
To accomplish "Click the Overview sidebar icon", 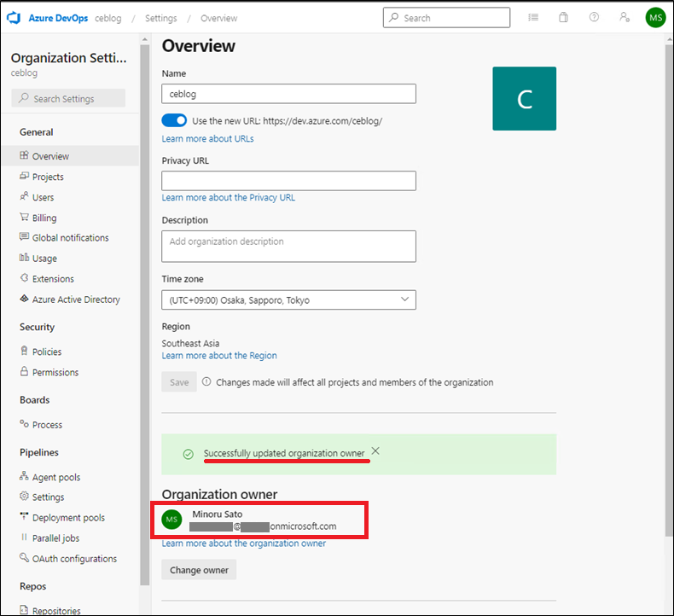I will pos(24,155).
